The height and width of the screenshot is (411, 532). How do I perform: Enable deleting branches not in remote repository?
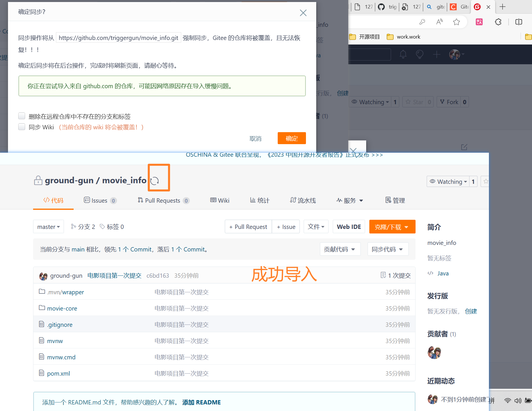[x=22, y=116]
